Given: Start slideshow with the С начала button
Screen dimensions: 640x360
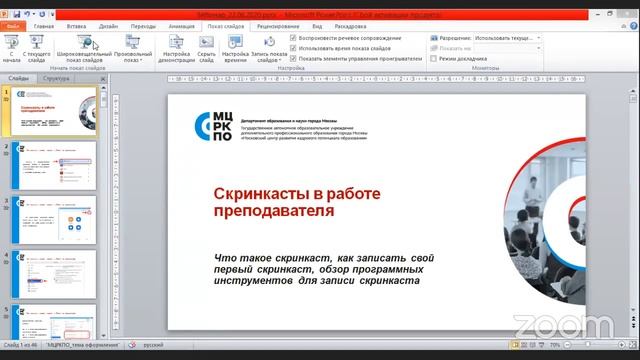Looking at the screenshot, I should [x=11, y=48].
